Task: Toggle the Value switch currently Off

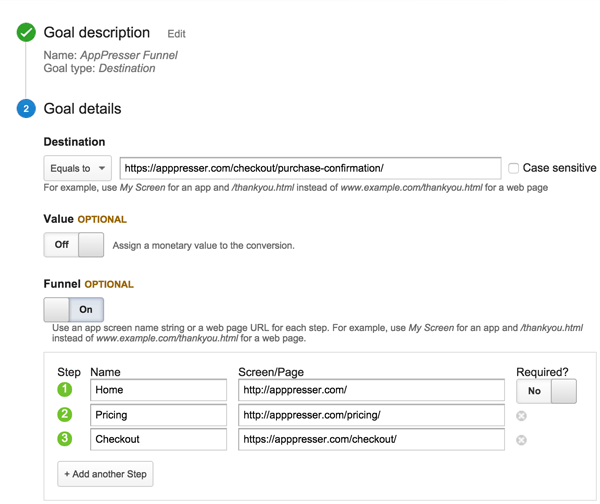Action: pyautogui.click(x=73, y=245)
